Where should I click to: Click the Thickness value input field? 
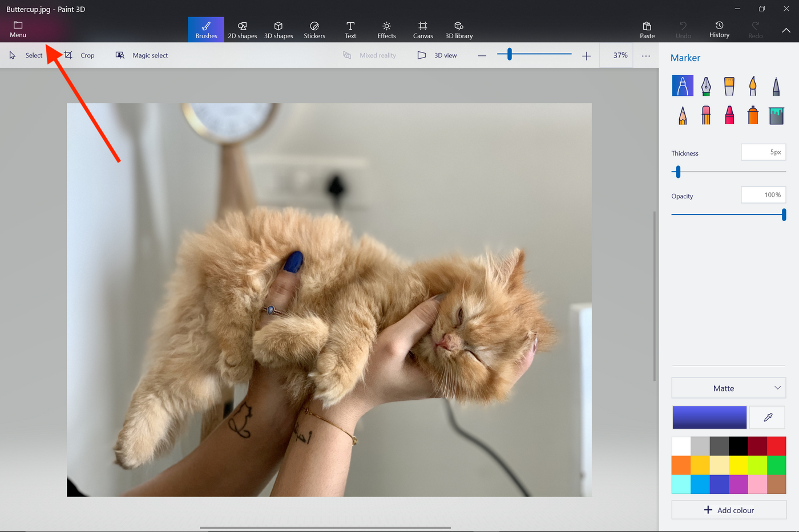763,152
